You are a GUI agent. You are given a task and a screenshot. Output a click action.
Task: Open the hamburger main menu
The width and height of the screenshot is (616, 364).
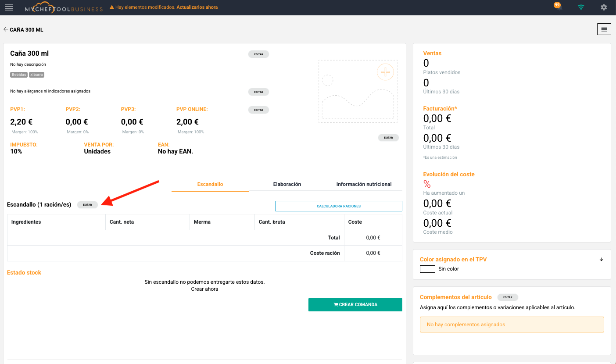point(9,7)
